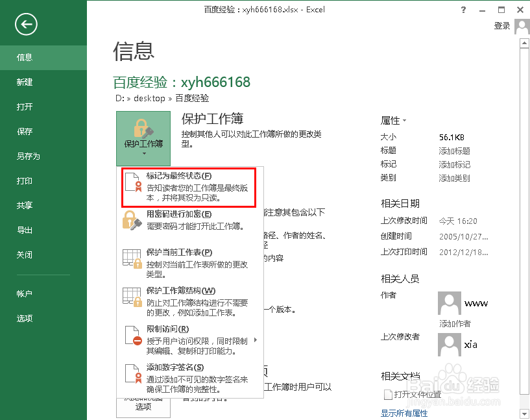Click the author www profile picture
The image size is (530, 420).
(449, 303)
